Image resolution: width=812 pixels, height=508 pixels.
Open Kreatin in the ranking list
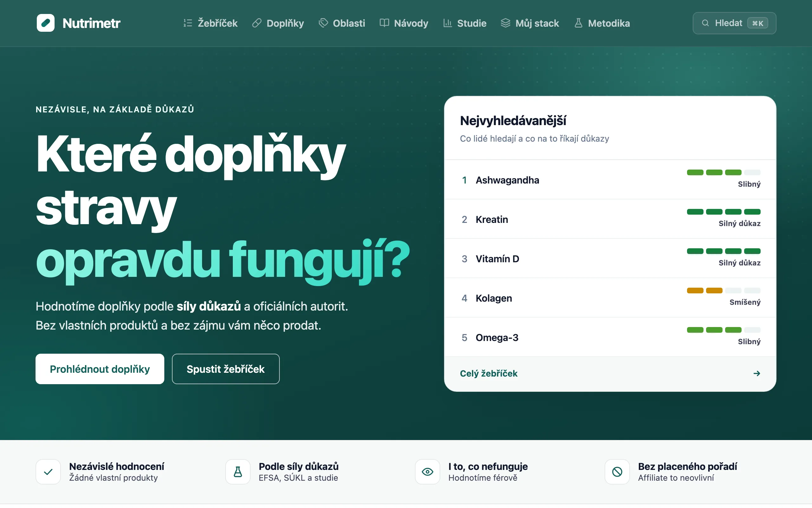pos(492,219)
